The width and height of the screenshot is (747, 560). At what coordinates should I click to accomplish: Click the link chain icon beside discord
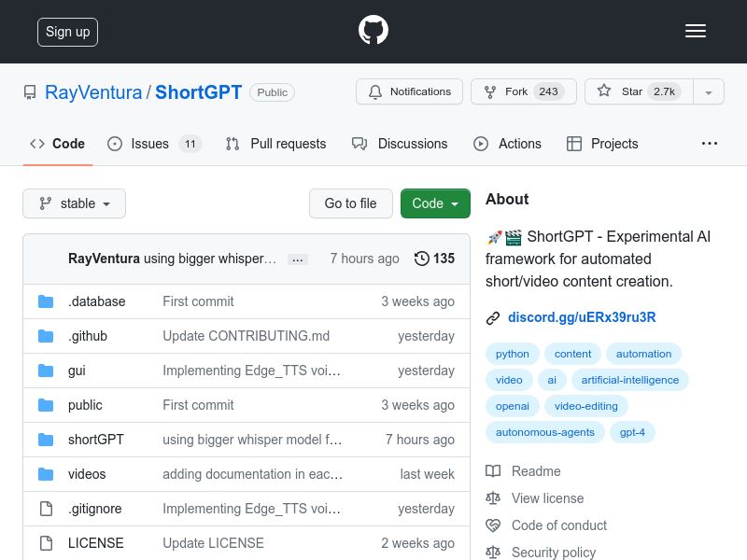click(493, 318)
